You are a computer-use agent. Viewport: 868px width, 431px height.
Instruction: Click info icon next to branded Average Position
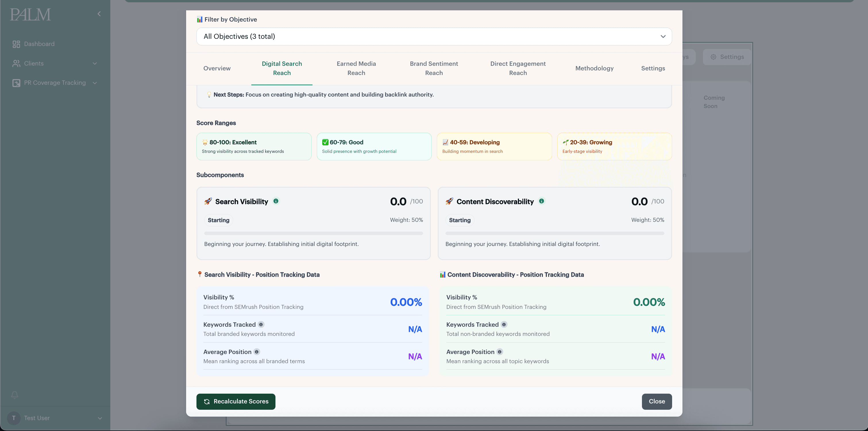[x=257, y=352]
